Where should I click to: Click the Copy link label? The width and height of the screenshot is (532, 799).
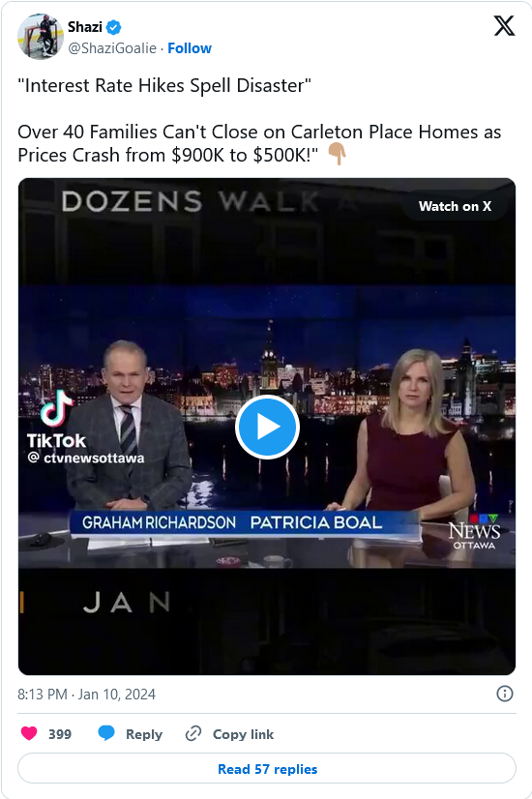243,734
